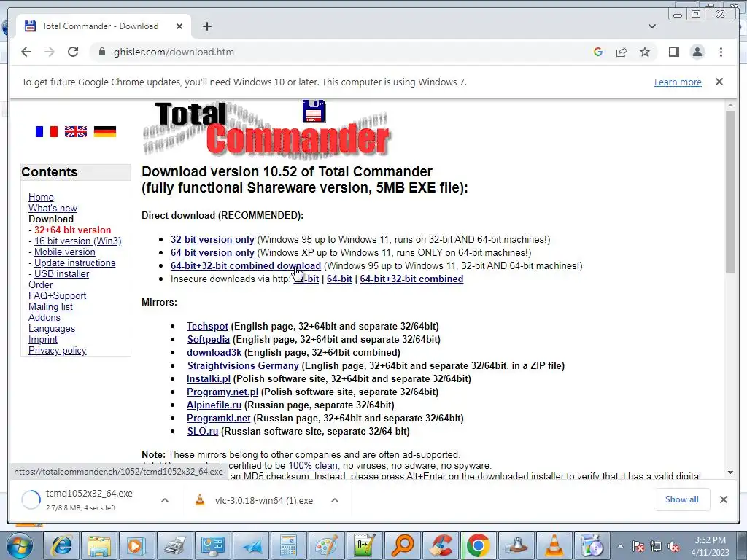Select the German flag language
This screenshot has width=747, height=560.
[105, 131]
